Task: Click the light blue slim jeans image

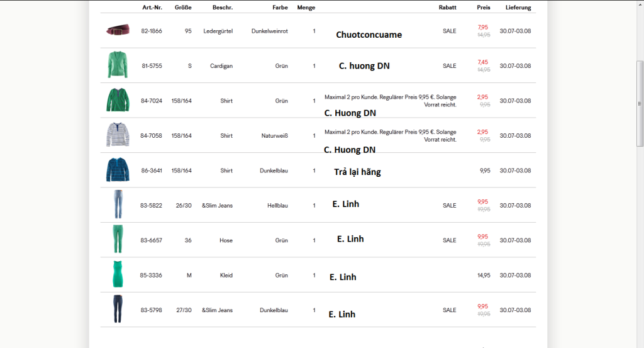Action: click(x=118, y=205)
